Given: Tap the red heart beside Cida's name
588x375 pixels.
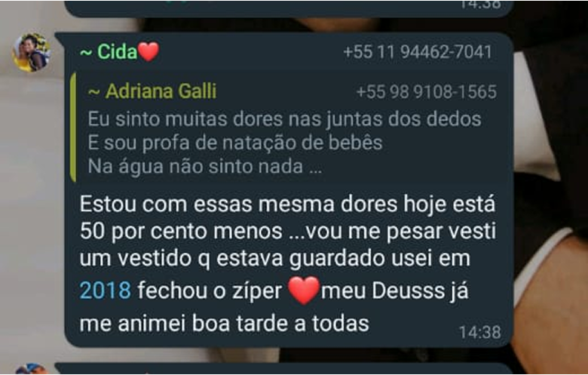Looking at the screenshot, I should (149, 51).
